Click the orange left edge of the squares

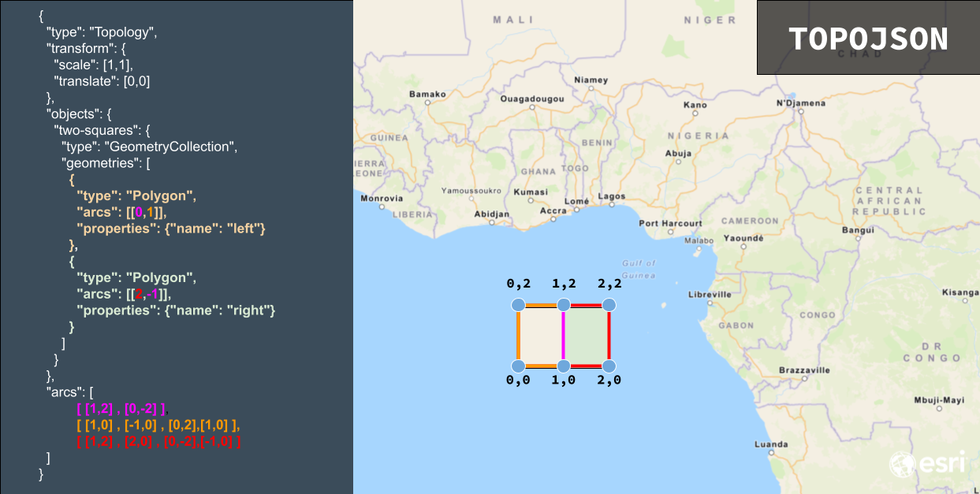click(519, 336)
